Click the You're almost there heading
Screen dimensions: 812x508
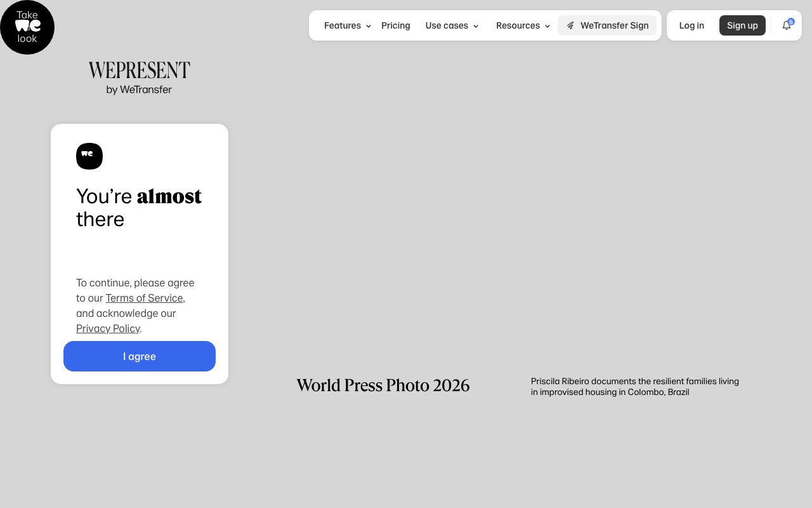pyautogui.click(x=139, y=208)
